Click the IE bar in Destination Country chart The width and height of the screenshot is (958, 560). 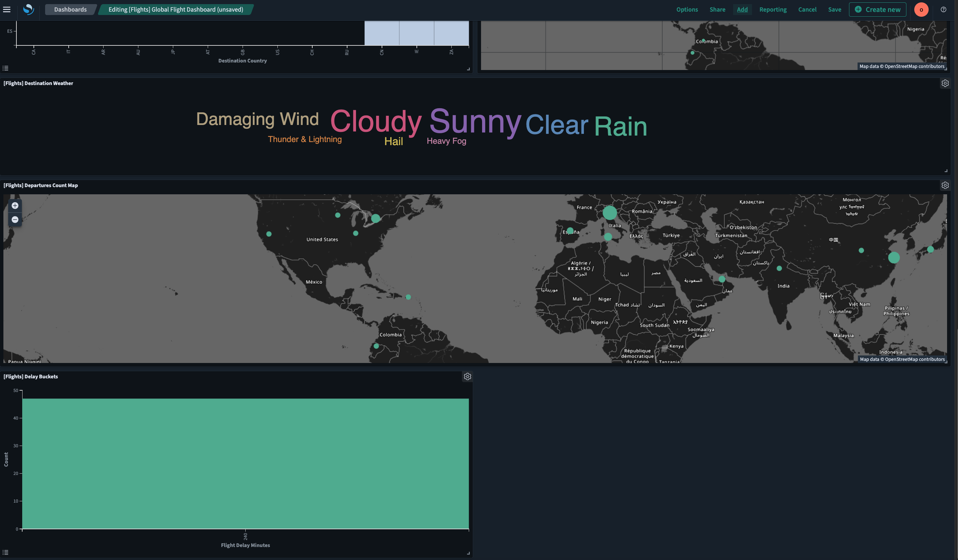(x=417, y=33)
